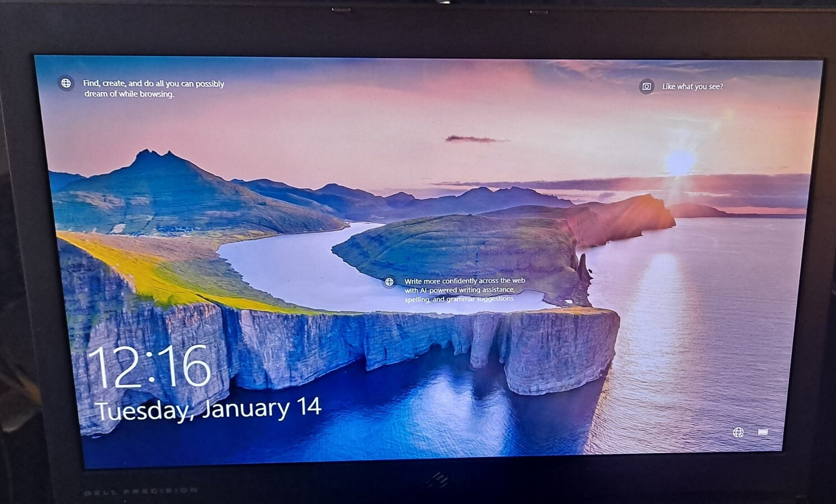Click the 'Tuesday, January 14' date text
This screenshot has width=836, height=504.
pyautogui.click(x=208, y=409)
